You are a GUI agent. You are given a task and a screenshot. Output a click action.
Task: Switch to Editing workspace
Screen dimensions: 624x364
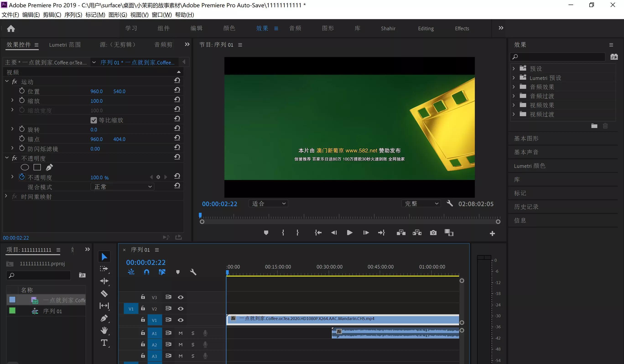[x=426, y=28]
